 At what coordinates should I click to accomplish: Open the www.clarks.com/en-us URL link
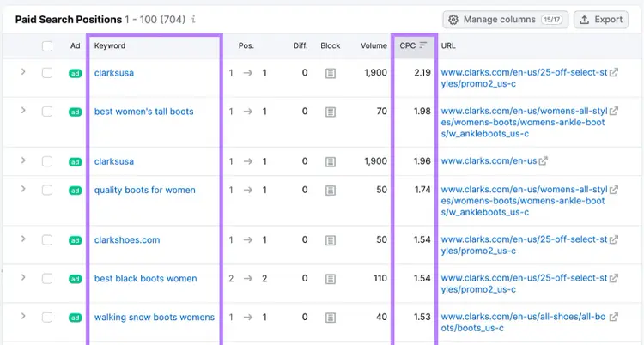click(x=489, y=161)
